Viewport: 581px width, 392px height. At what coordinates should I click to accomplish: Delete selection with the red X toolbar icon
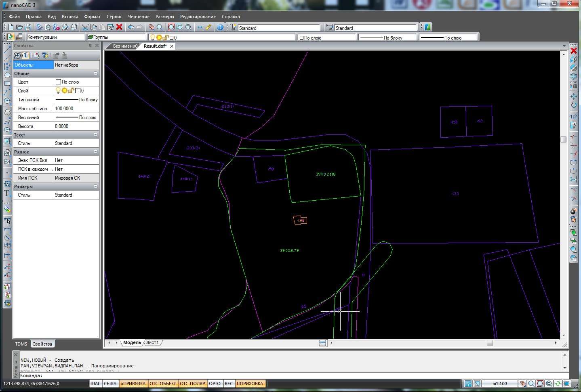click(119, 27)
